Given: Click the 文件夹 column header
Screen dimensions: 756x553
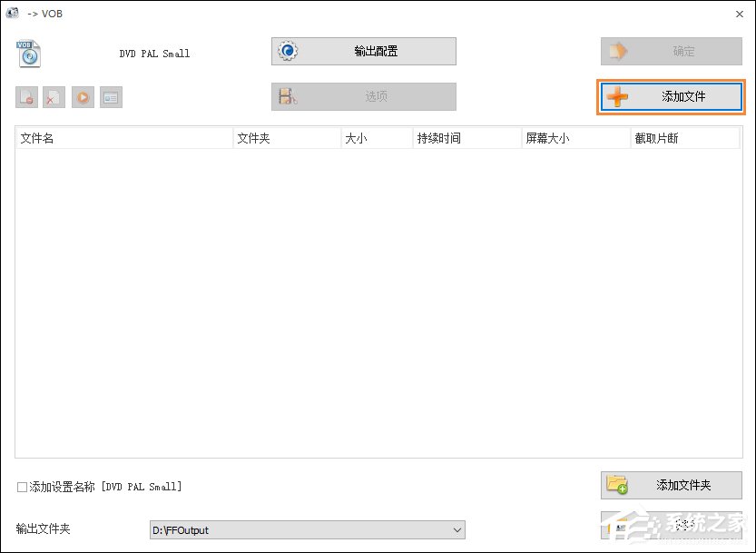Looking at the screenshot, I should [286, 138].
